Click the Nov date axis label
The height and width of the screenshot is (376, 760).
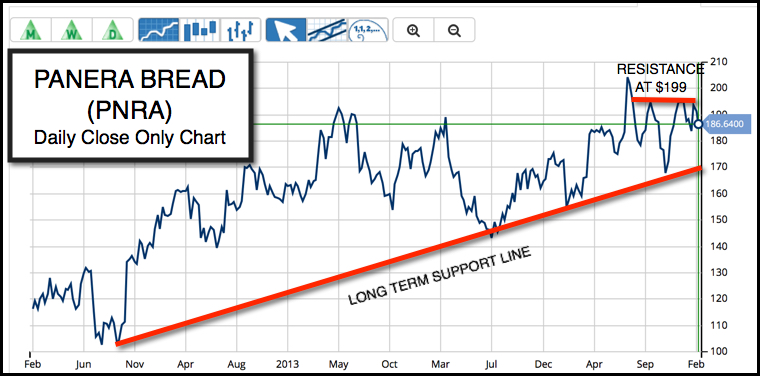tap(135, 364)
